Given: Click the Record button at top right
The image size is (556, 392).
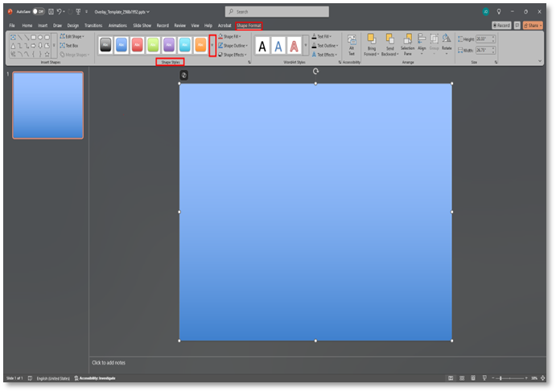Looking at the screenshot, I should 501,25.
